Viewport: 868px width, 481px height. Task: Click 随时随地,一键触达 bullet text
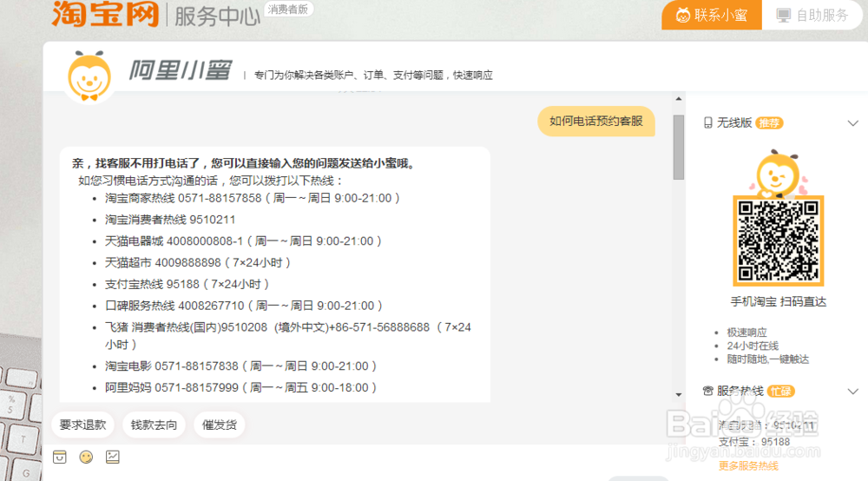click(x=768, y=359)
